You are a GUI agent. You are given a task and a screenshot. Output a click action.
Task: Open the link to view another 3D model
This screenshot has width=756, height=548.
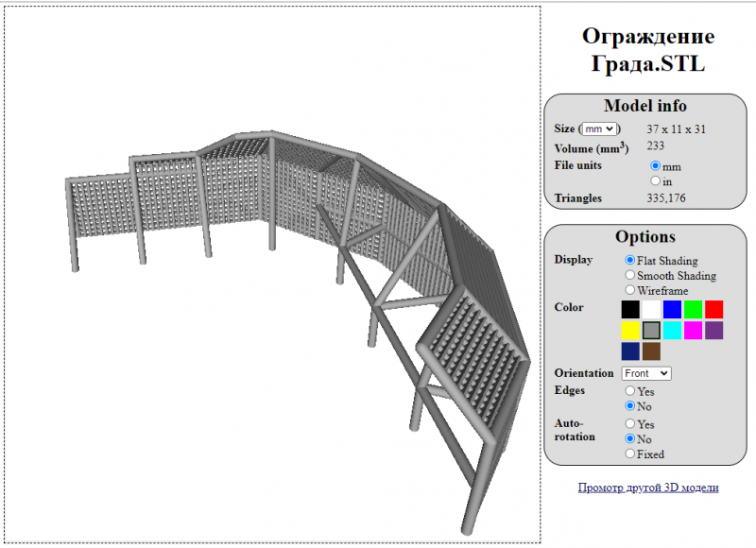tap(648, 488)
